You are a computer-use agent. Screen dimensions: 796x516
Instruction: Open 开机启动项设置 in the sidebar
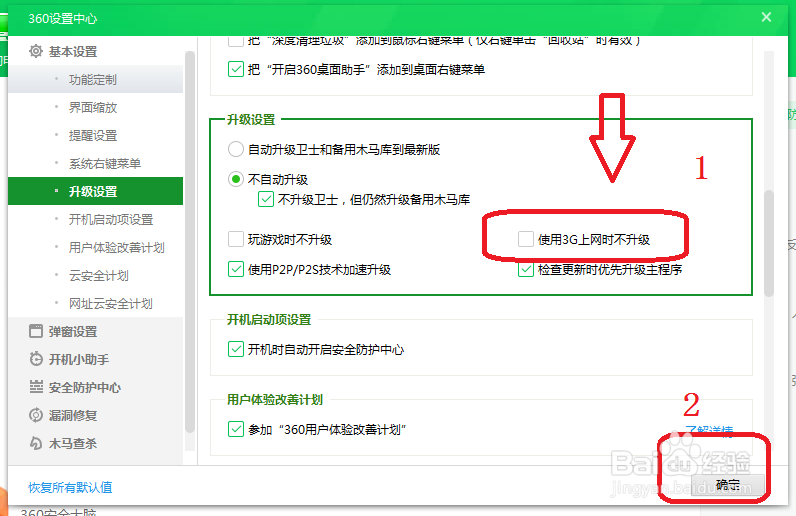(95, 219)
